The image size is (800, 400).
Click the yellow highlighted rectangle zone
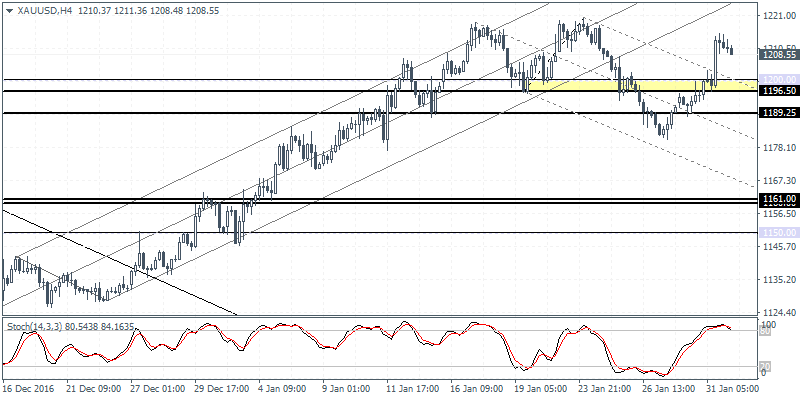point(640,87)
